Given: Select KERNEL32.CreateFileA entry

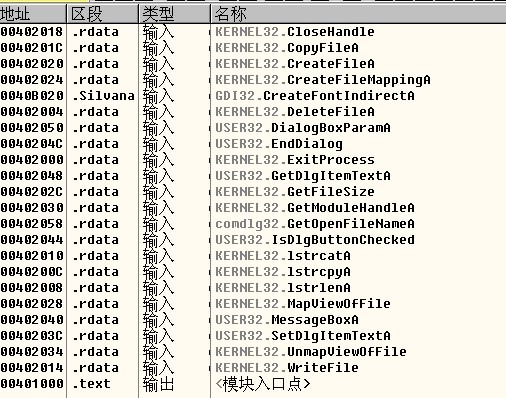Looking at the screenshot, I should [x=295, y=64].
